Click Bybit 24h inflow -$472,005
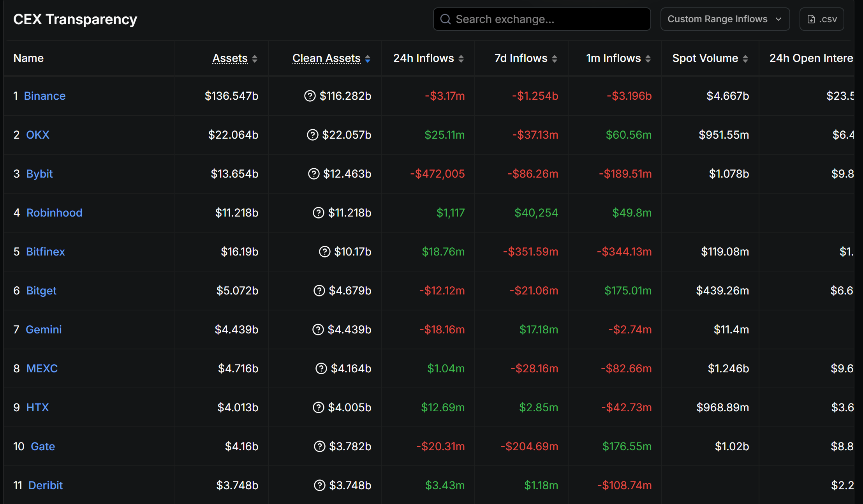 click(x=437, y=174)
